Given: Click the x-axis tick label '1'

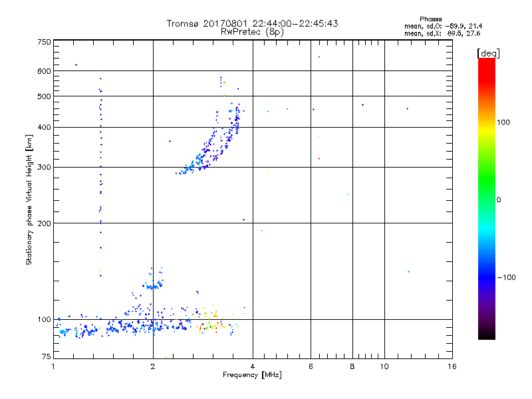Looking at the screenshot, I should tap(53, 366).
